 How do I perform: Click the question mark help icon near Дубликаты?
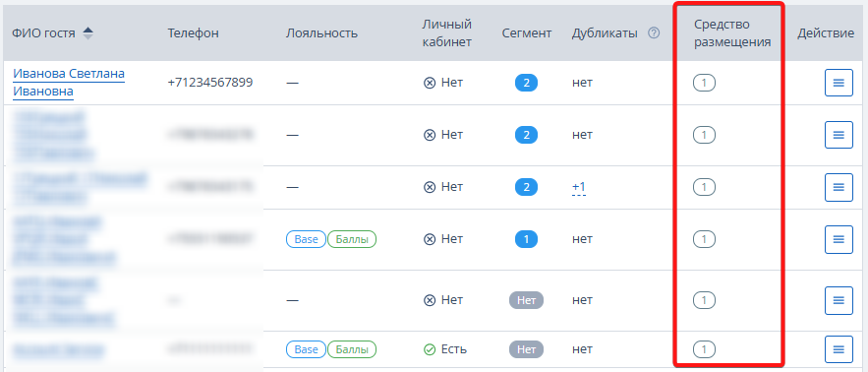(654, 33)
